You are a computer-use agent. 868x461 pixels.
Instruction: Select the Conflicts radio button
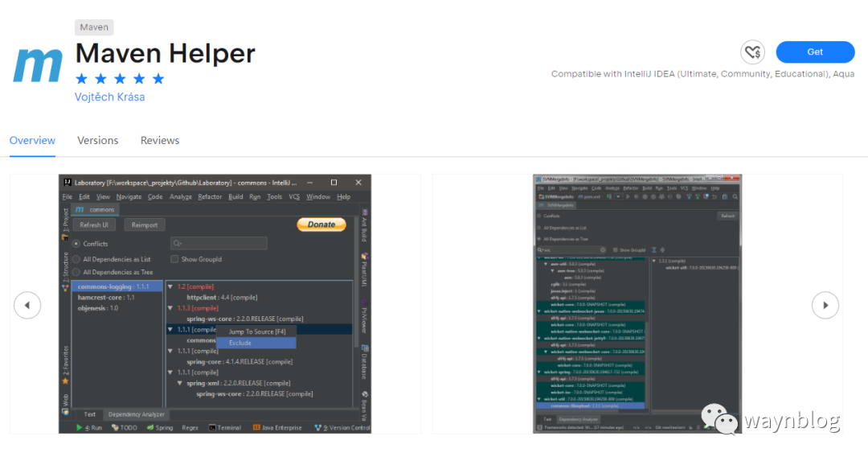point(76,244)
